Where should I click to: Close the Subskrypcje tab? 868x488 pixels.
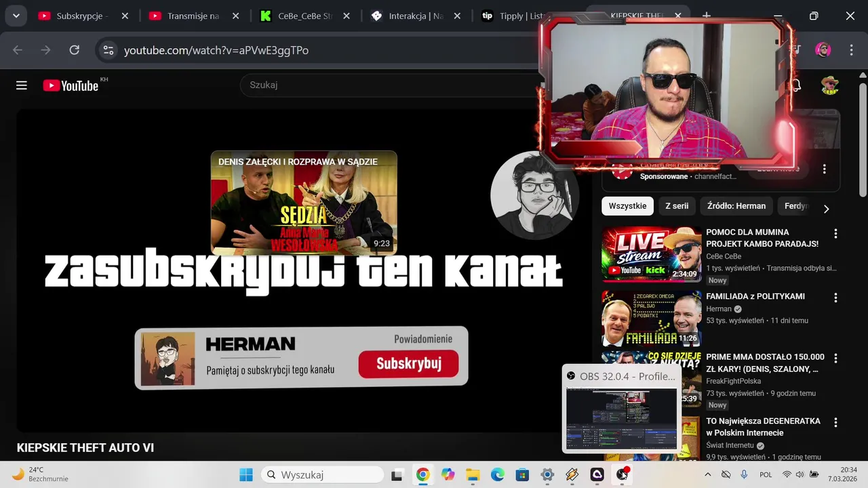point(125,16)
